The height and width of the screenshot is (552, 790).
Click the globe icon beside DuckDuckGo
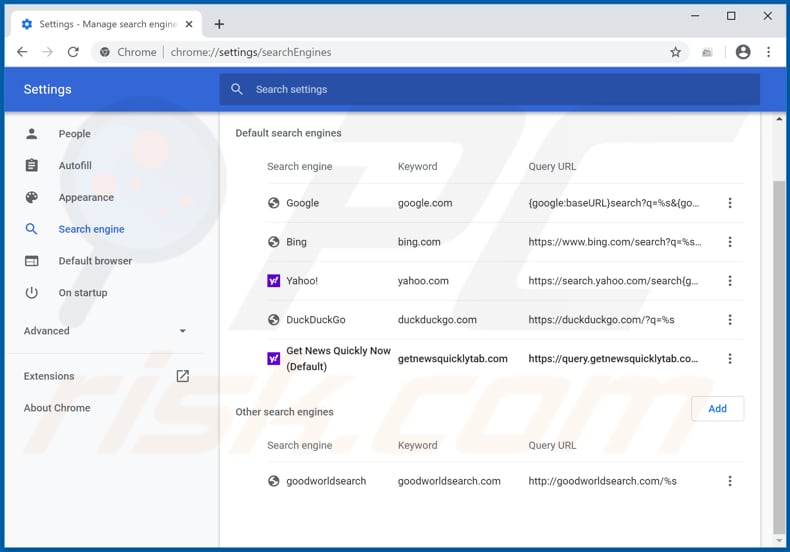pos(274,319)
